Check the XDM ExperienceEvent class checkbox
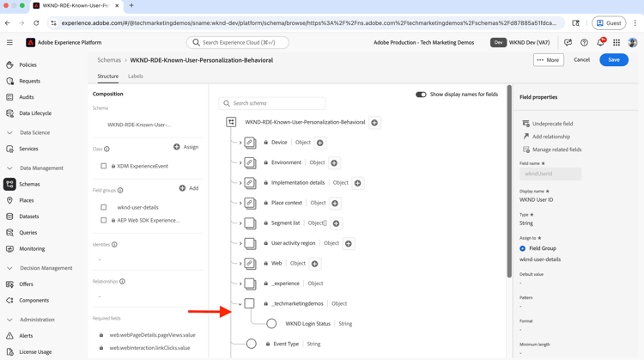 [x=104, y=166]
